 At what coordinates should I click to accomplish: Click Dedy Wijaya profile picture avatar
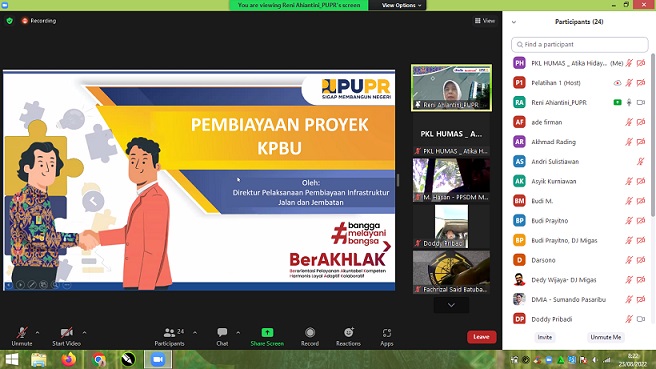pos(519,280)
